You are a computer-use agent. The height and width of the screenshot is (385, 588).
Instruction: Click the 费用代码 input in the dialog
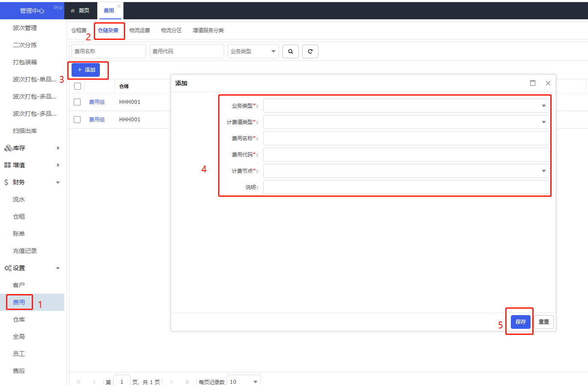click(406, 155)
